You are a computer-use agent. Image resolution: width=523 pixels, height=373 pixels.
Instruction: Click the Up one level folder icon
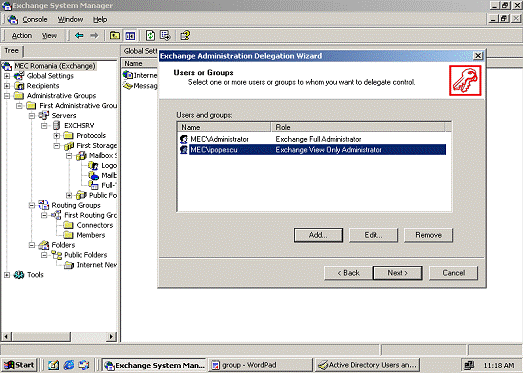115,35
